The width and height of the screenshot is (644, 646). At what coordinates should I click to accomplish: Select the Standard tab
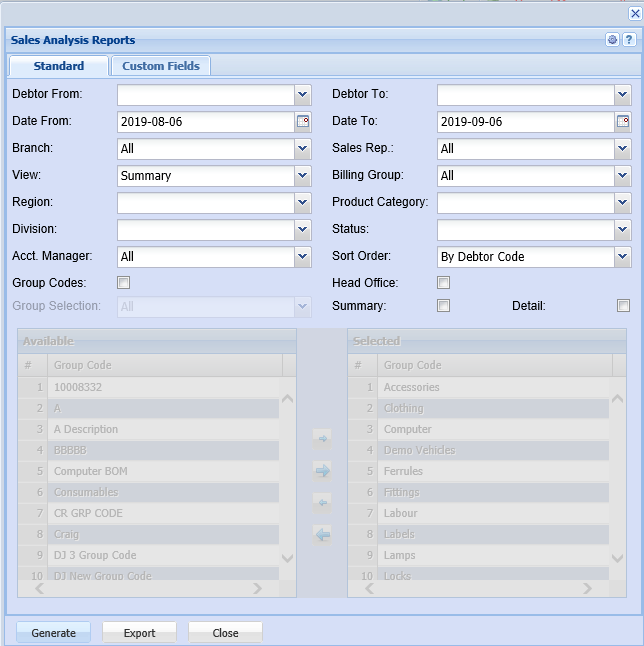59,66
